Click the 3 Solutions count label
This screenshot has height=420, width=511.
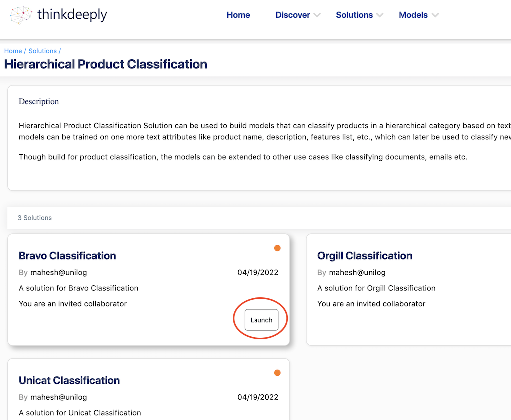[35, 218]
